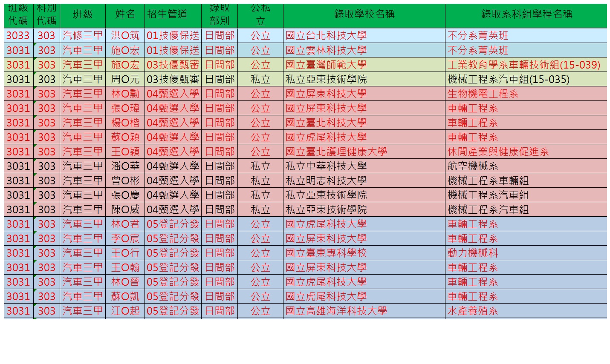Select the 國立臺灣師範大學 school cell
The image size is (610, 364).
coord(326,65)
